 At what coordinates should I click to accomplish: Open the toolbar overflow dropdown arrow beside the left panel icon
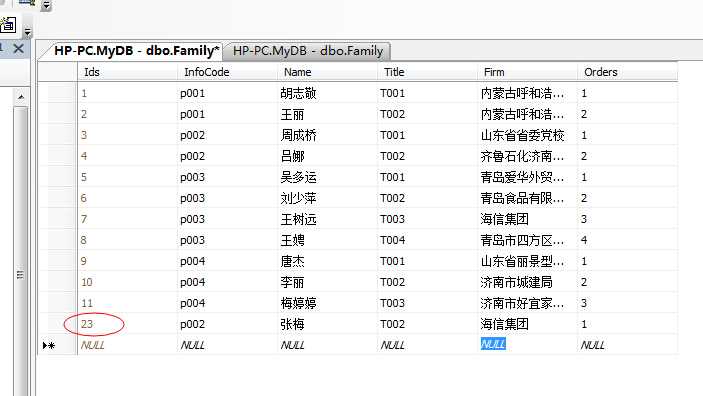coord(27,32)
